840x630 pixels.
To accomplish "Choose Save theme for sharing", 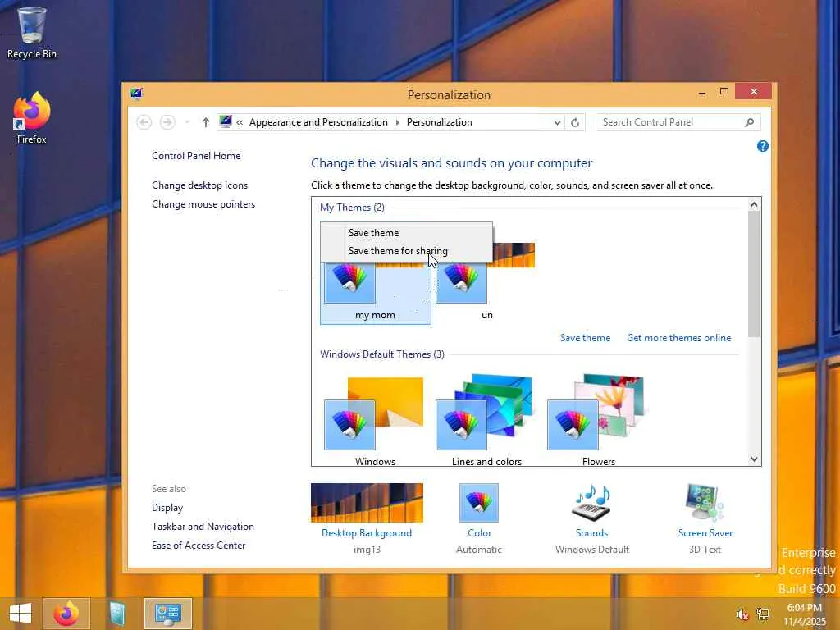I will point(406,251).
